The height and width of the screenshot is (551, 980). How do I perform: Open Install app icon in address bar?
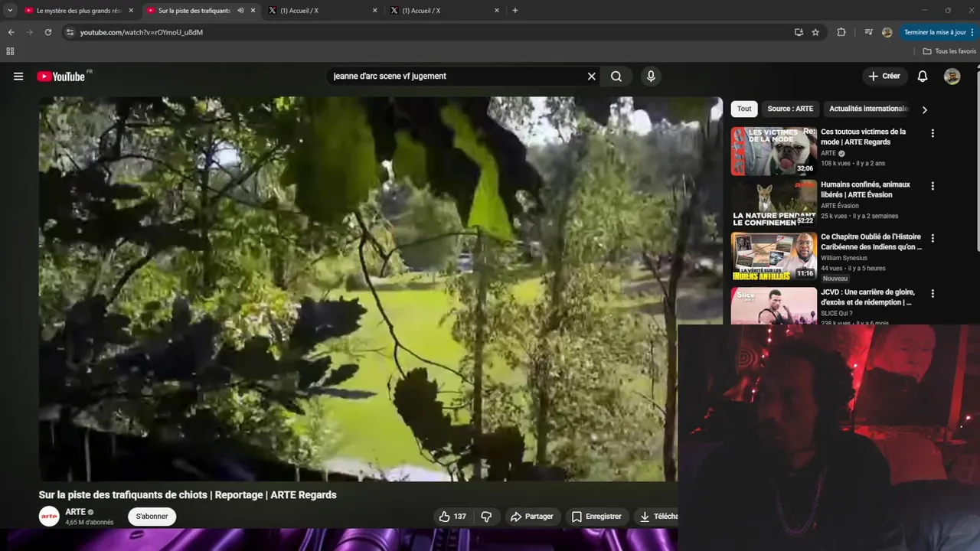[x=799, y=32]
